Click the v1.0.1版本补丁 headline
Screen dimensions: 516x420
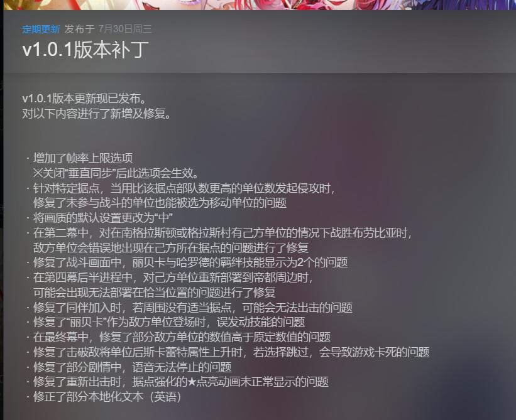pyautogui.click(x=85, y=50)
